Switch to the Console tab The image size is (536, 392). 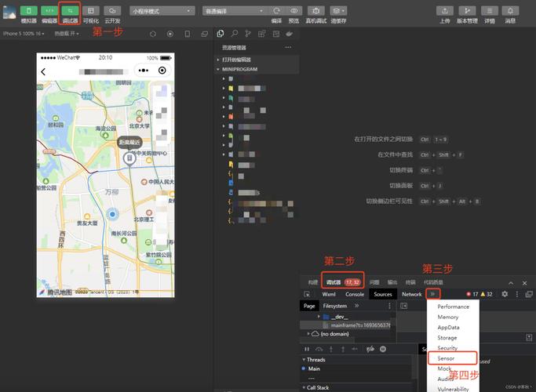tap(355, 294)
